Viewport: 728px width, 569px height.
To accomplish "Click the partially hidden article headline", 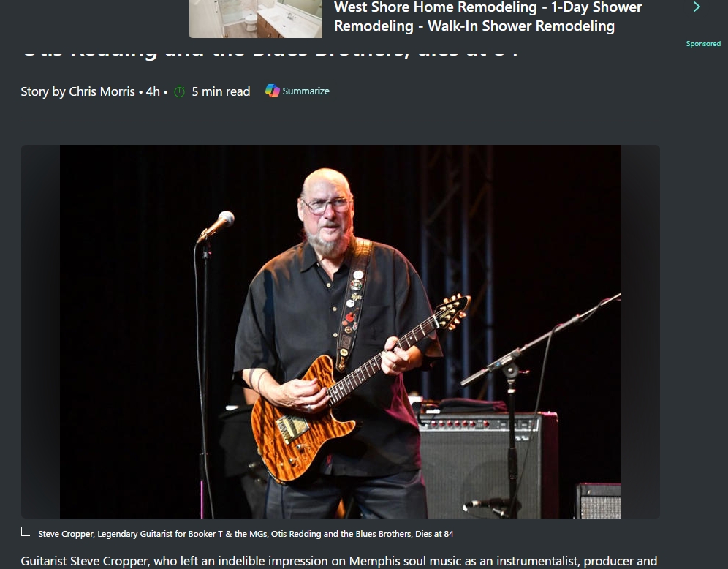I will pos(270,50).
